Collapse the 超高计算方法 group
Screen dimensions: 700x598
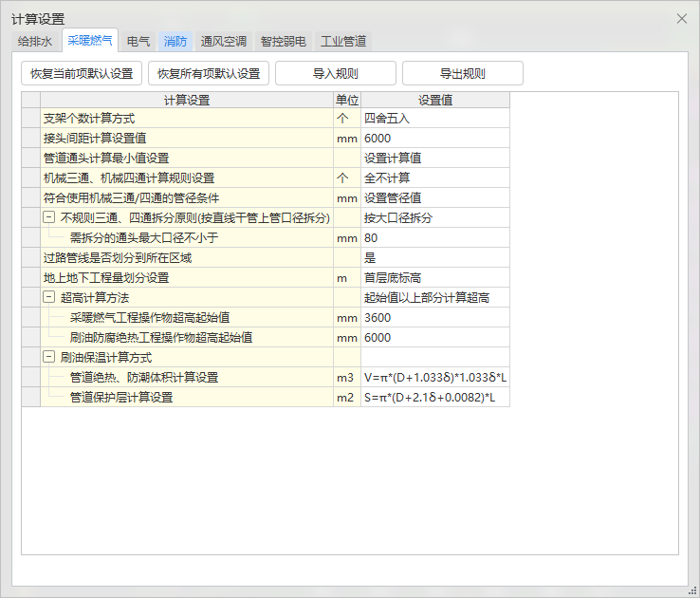[48, 298]
